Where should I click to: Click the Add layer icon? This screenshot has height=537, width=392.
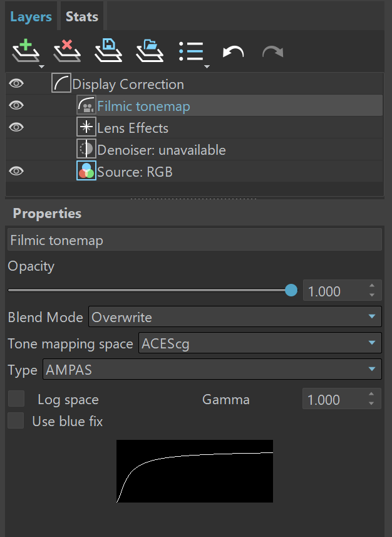pos(26,51)
